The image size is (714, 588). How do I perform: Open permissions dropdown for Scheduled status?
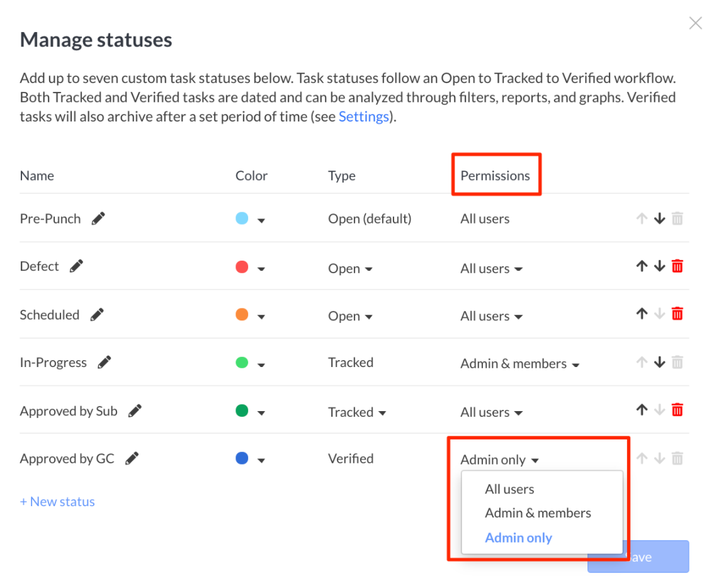(x=492, y=316)
